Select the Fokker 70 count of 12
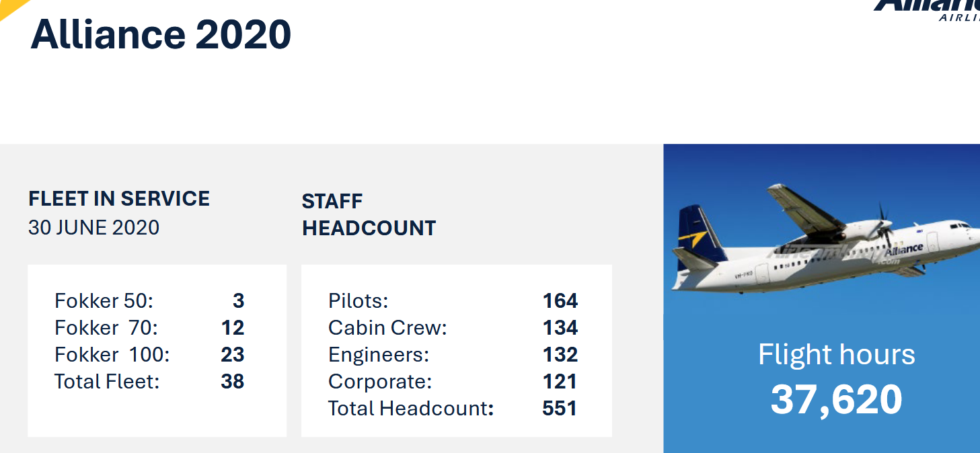Image resolution: width=980 pixels, height=453 pixels. (x=233, y=328)
